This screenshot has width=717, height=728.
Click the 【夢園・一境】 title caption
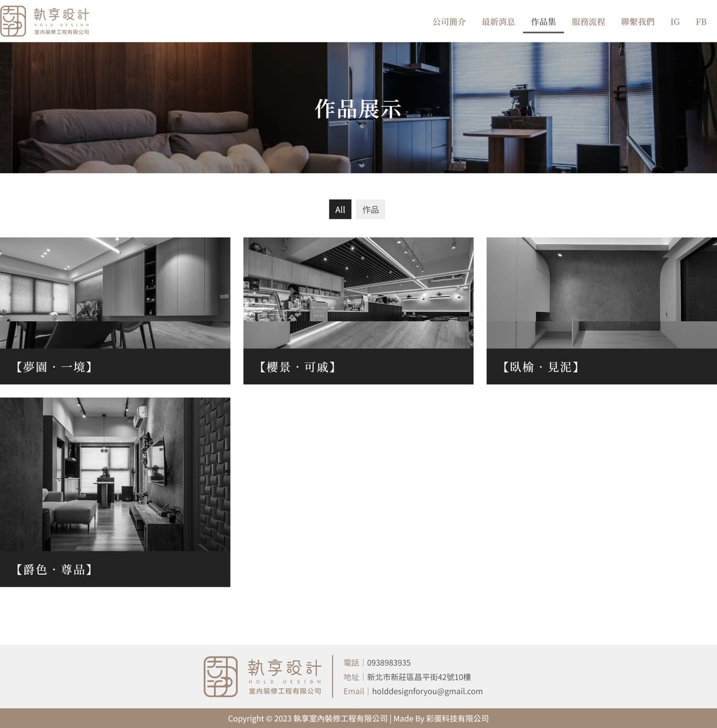coord(54,367)
